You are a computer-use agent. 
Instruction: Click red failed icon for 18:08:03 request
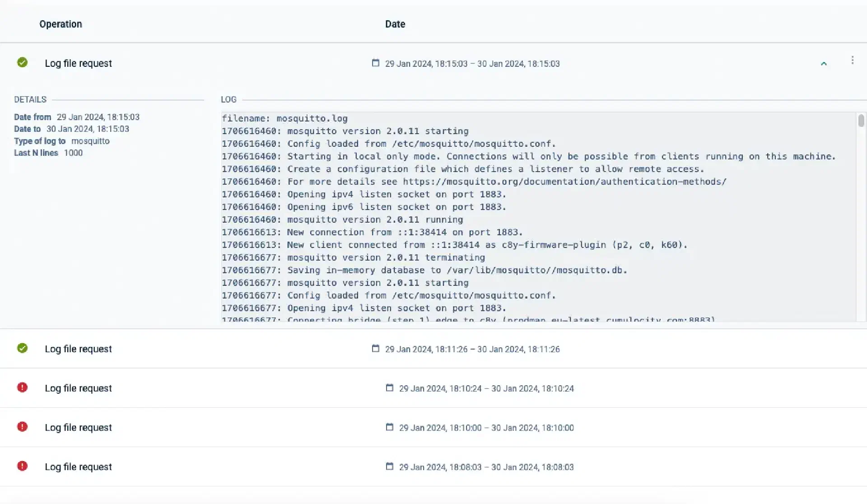[22, 466]
